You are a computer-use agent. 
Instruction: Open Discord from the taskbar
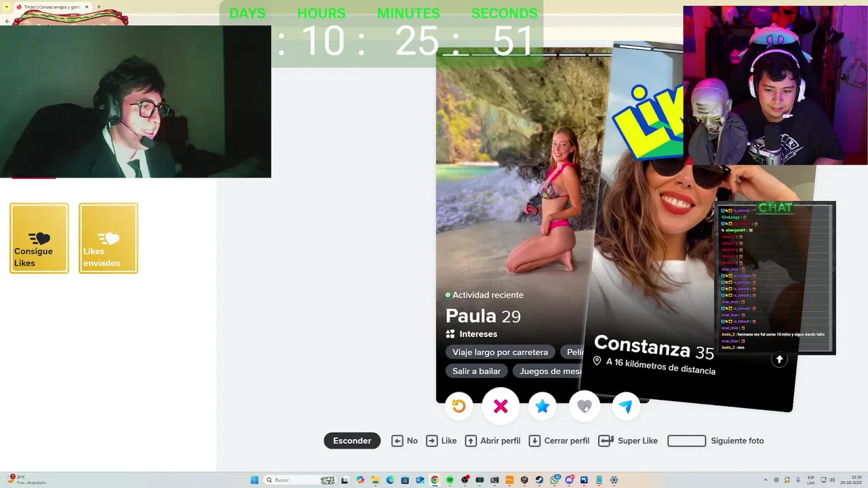pos(570,480)
